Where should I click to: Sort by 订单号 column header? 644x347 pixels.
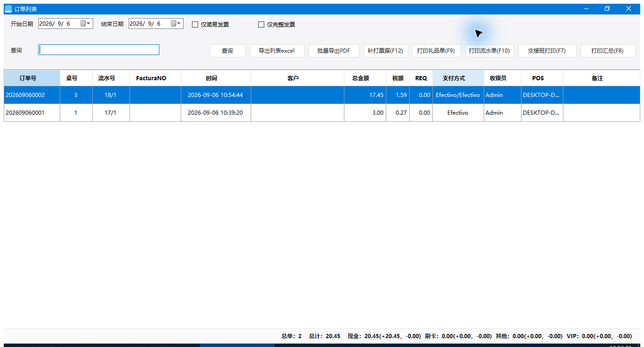pyautogui.click(x=32, y=78)
